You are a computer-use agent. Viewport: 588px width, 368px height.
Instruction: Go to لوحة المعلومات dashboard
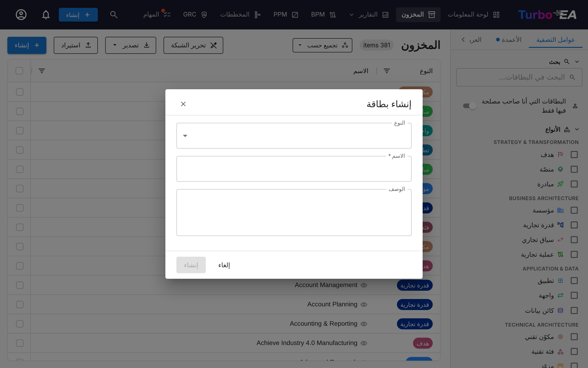coord(474,14)
